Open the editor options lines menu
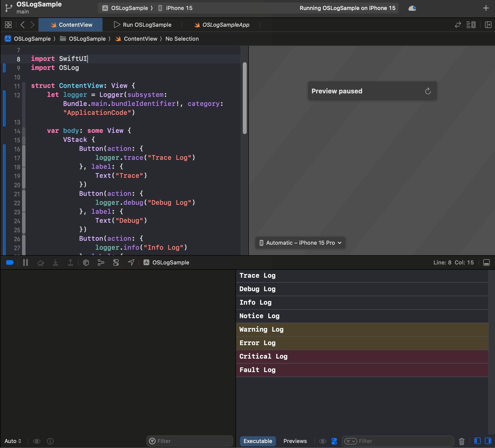The width and height of the screenshot is (495, 448). (x=471, y=25)
